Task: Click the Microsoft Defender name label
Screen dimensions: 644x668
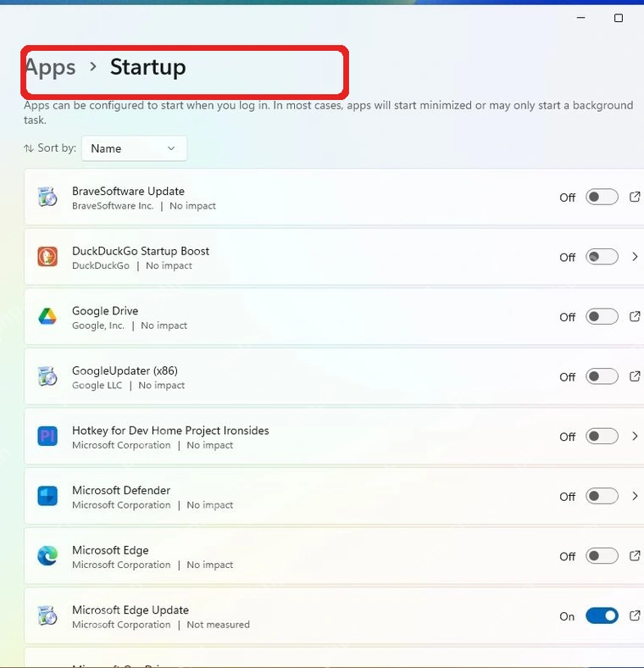Action: pos(121,490)
